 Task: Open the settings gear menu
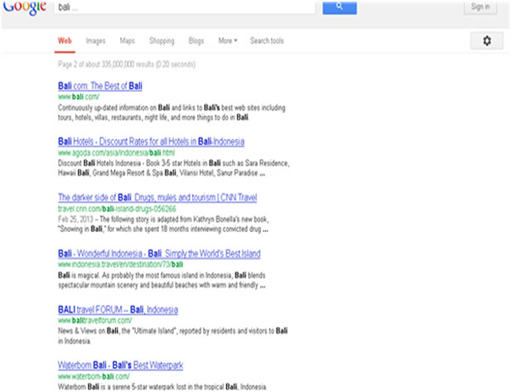[x=487, y=41]
